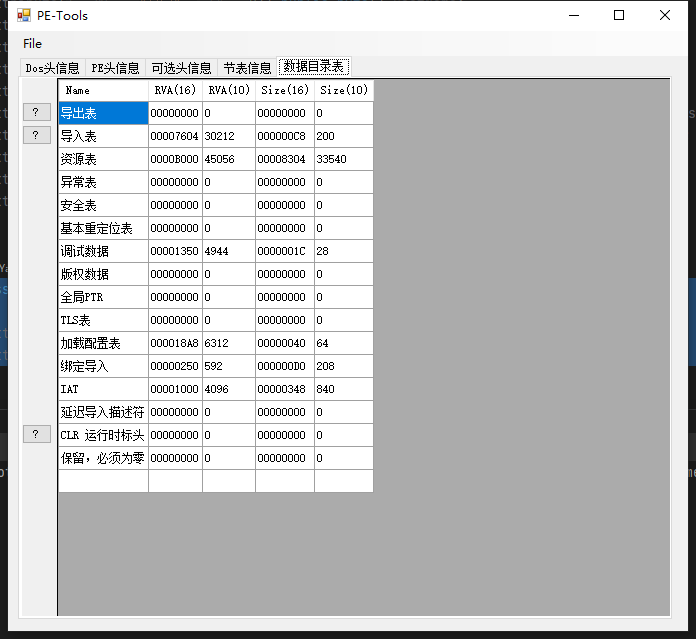Switch to the Dos头信息 tab
Screen dimensions: 696x639
[x=52, y=68]
